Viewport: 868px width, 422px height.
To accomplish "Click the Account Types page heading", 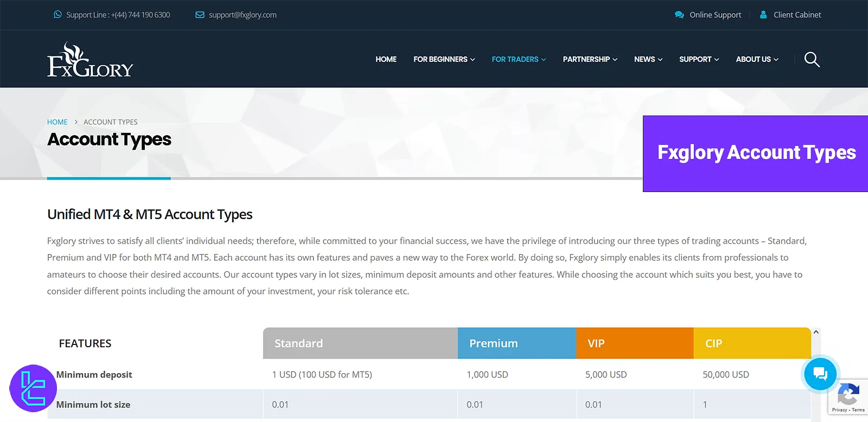I will tap(109, 139).
